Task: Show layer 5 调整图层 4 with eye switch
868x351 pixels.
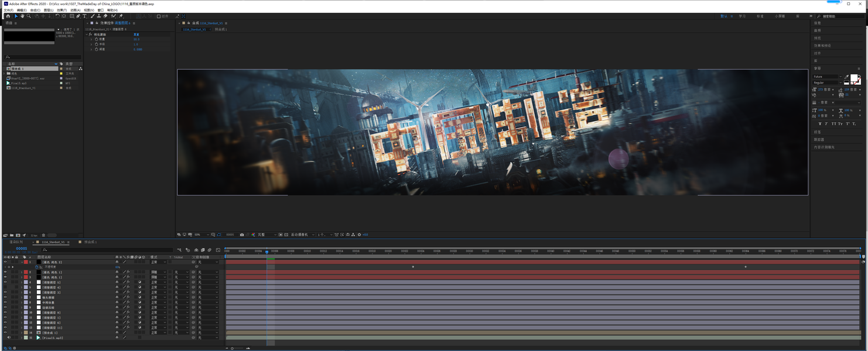Action: click(5, 287)
